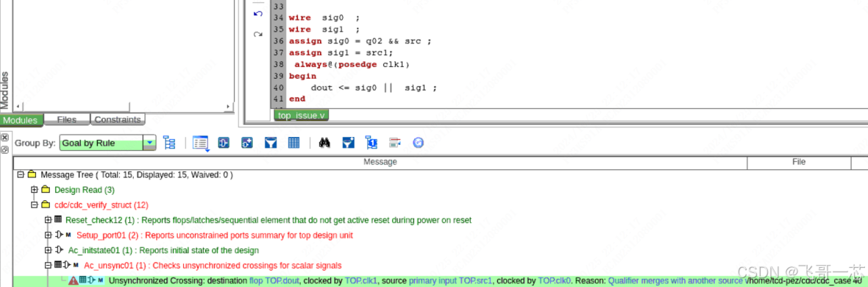Click the close X icon at results panel edge
Image resolution: width=868 pixels, height=287 pixels.
point(5,138)
